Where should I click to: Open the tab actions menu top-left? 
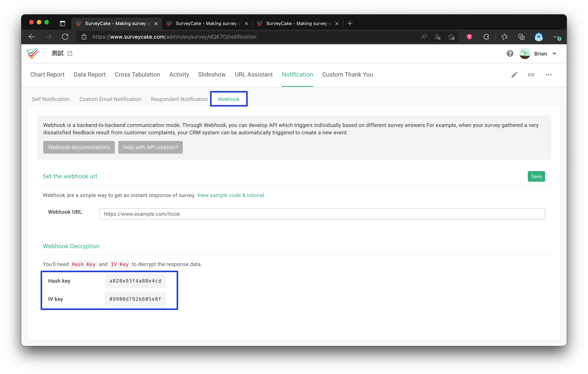(63, 23)
